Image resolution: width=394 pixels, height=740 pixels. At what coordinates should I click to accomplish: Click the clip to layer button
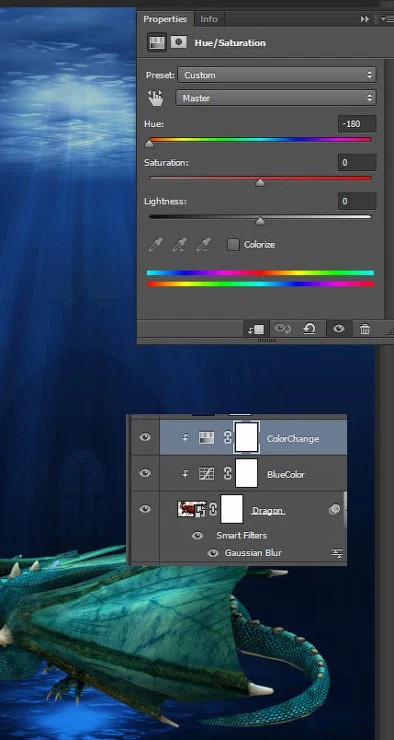256,329
